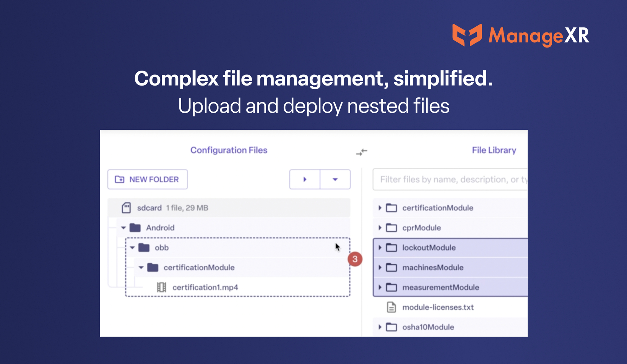Click the NEW FOLDER button
The height and width of the screenshot is (364, 627).
pyautogui.click(x=148, y=180)
